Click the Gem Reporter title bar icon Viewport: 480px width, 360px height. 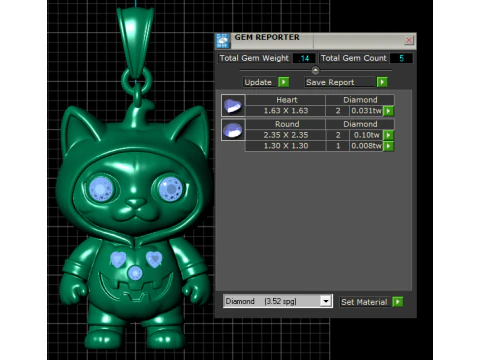[x=222, y=41]
